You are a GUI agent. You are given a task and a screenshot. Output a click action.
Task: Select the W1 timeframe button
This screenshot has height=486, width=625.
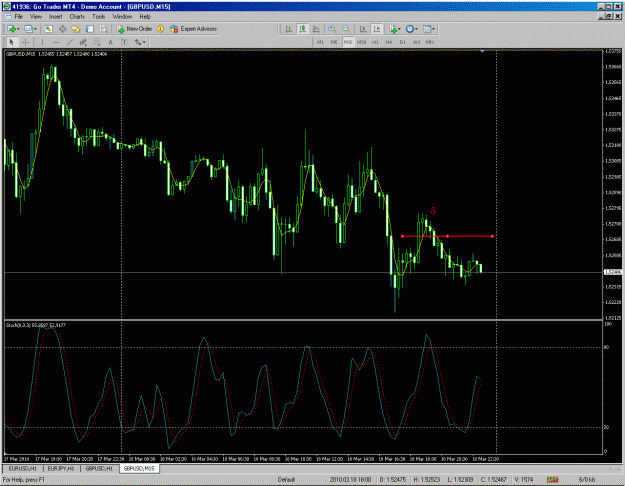click(416, 42)
